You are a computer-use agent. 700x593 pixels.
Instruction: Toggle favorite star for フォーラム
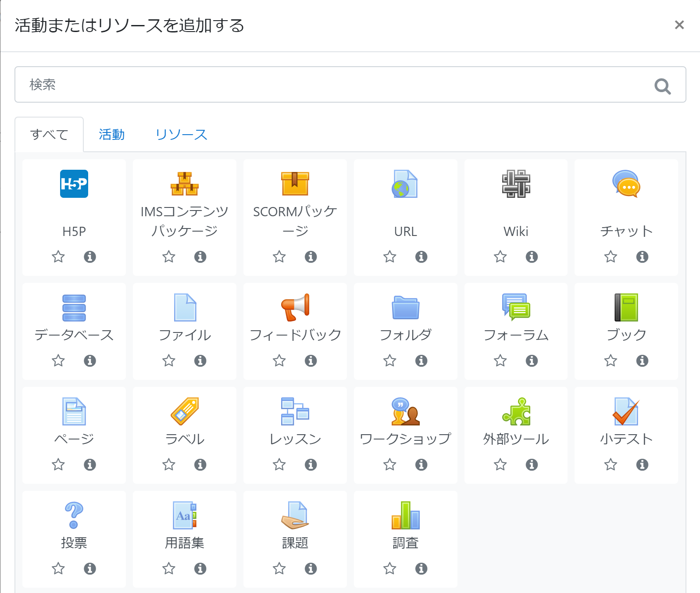tap(500, 361)
